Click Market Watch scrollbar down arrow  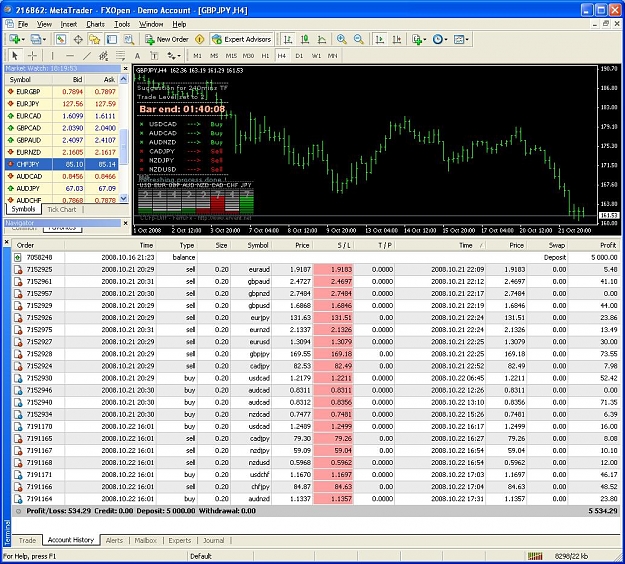point(124,198)
